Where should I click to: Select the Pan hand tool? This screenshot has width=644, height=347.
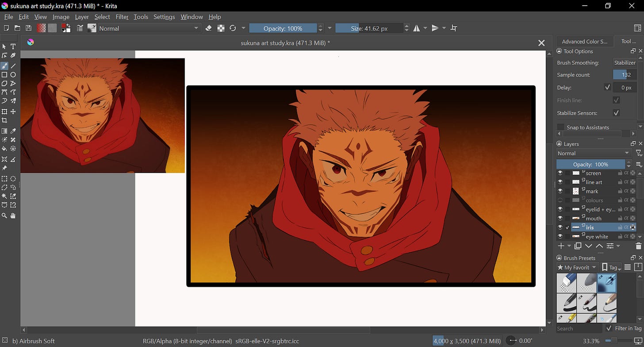13,216
